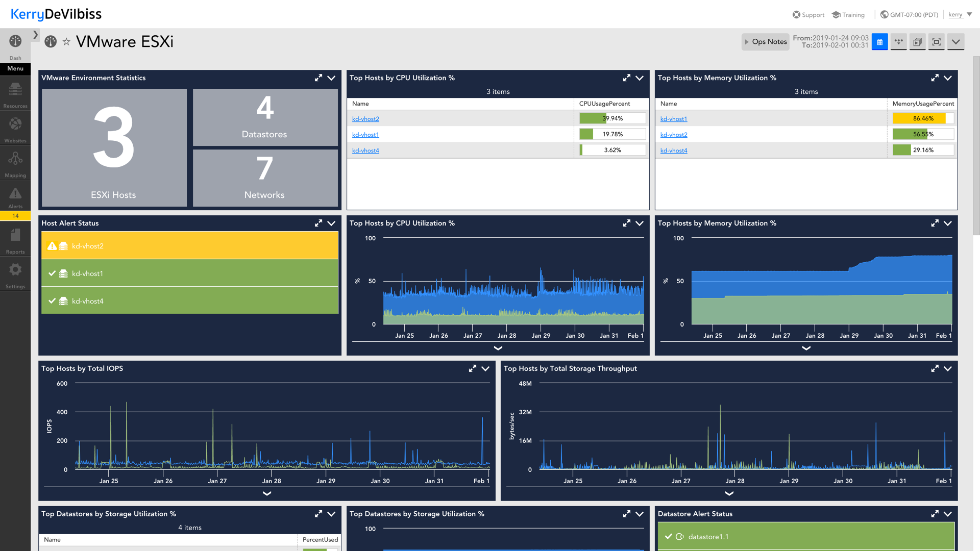Open the Resources sidebar section
Image resolution: width=980 pixels, height=551 pixels.
[15, 95]
